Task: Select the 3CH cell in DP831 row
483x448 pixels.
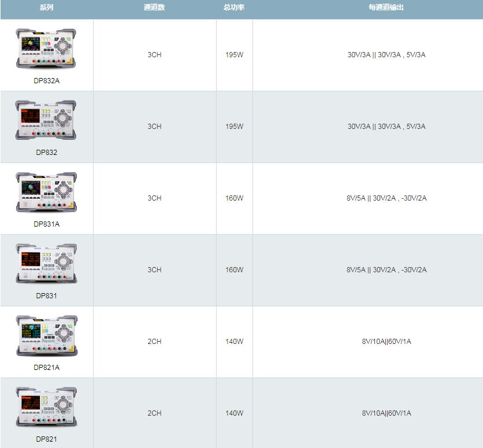Action: coord(154,270)
